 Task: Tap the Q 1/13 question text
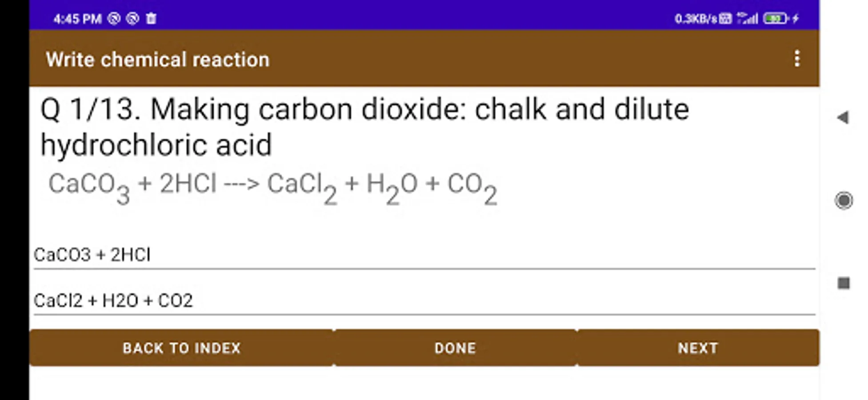[x=364, y=127]
